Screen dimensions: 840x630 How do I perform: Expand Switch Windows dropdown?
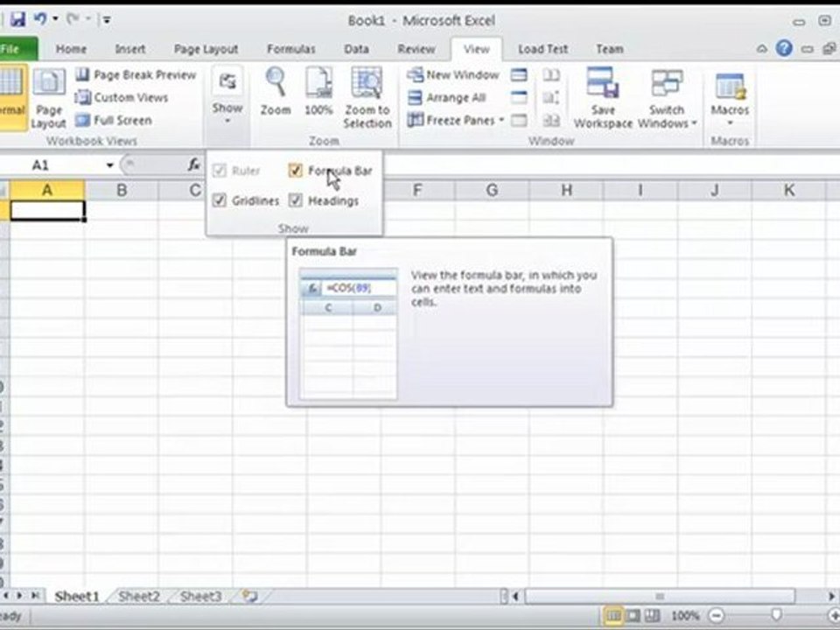667,98
